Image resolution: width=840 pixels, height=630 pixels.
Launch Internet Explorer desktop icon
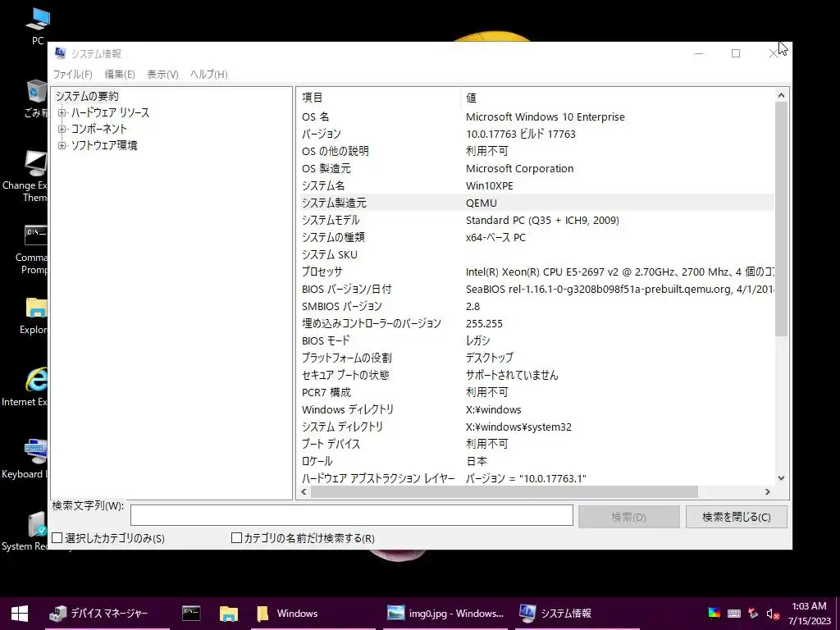25,387
